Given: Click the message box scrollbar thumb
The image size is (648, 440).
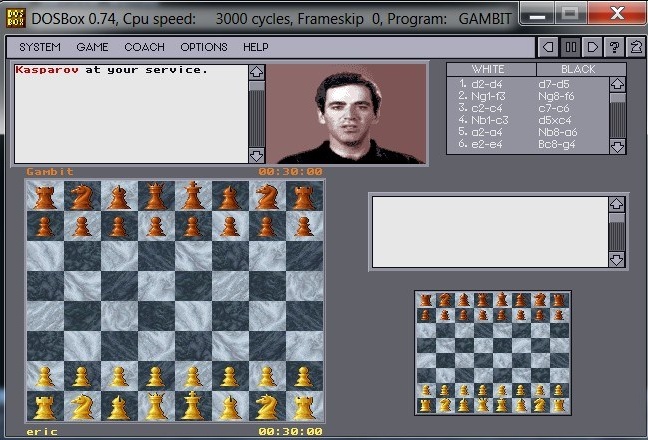Looking at the screenshot, I should [x=256, y=86].
